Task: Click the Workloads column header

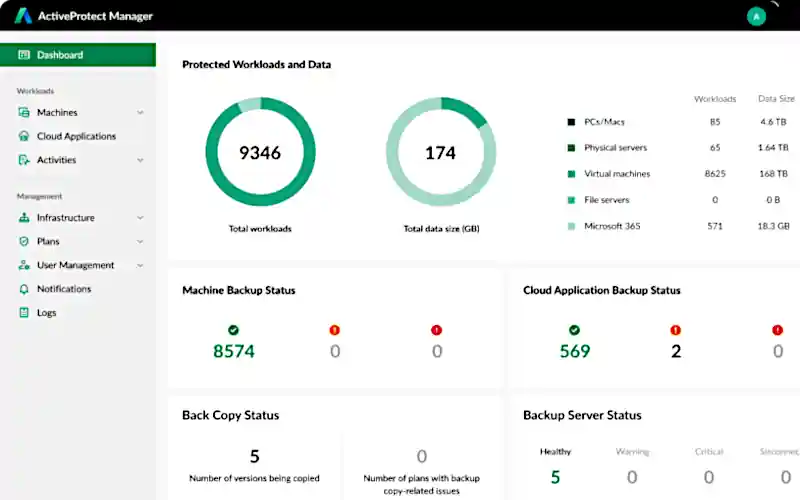Action: (x=715, y=99)
